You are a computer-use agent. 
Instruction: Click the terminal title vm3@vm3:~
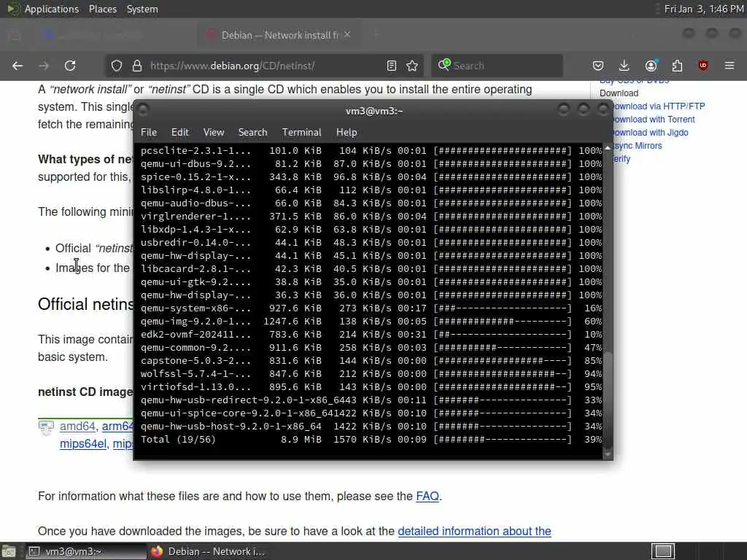pyautogui.click(x=374, y=111)
